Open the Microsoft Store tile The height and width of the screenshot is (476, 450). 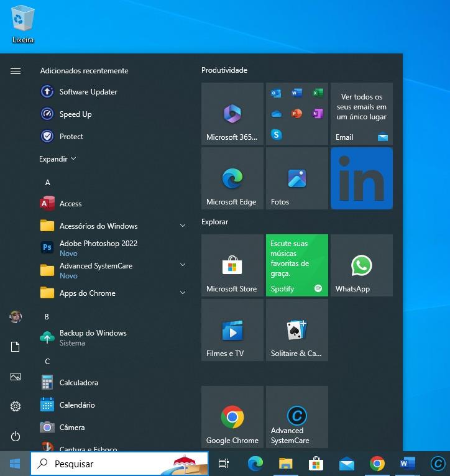(232, 265)
